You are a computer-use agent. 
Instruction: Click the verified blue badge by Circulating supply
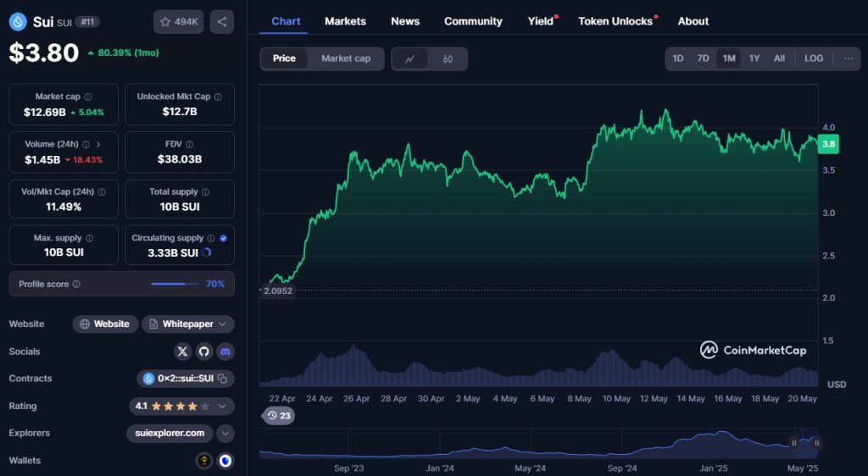point(224,238)
